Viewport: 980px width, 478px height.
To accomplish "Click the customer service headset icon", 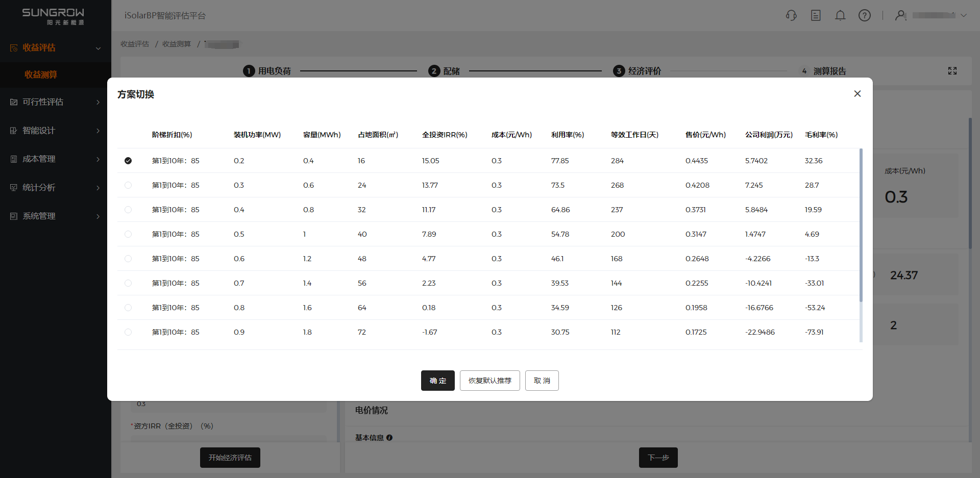I will 791,15.
